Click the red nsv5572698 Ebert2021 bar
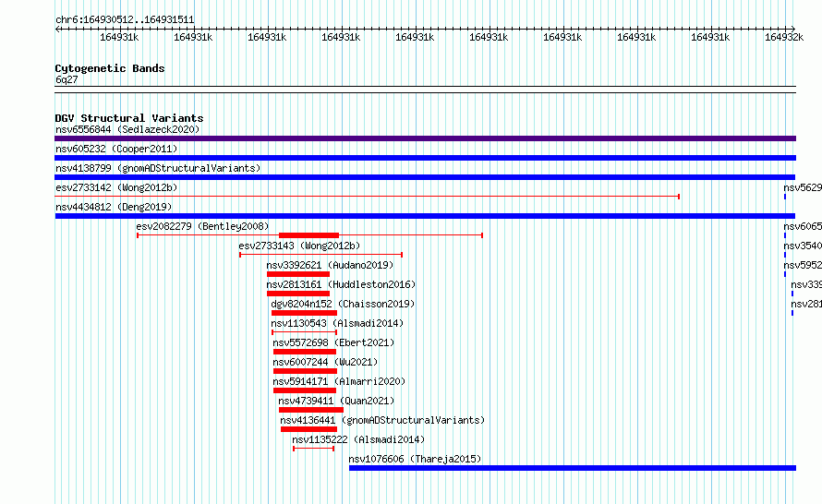Screen dimensions: 822x504 point(305,352)
